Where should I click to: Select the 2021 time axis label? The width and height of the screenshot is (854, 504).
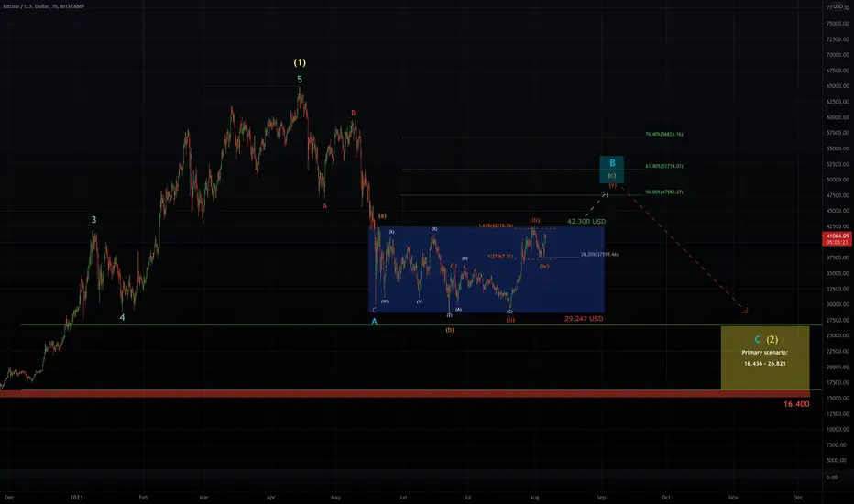(77, 498)
